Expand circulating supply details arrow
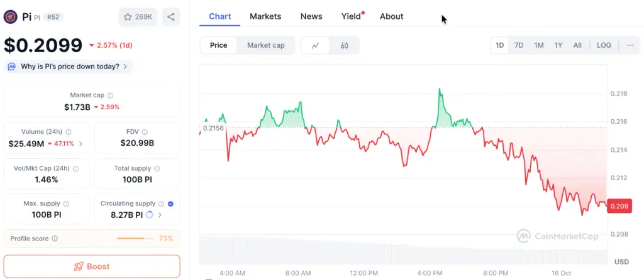This screenshot has height=280, width=644. (x=160, y=215)
